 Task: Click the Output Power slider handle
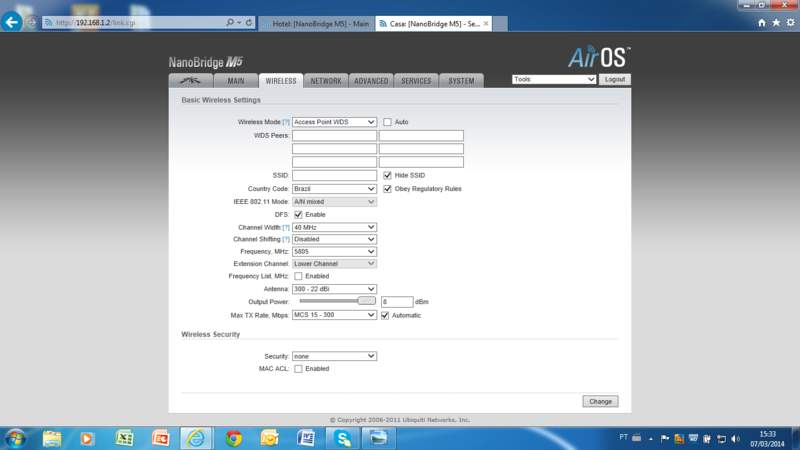coord(366,301)
